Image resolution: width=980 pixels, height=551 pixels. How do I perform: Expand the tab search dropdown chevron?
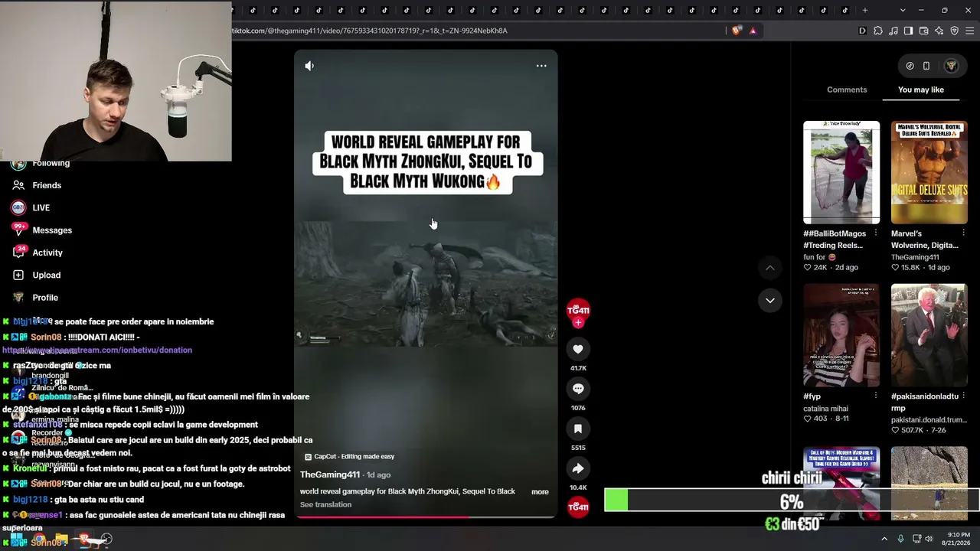(903, 10)
